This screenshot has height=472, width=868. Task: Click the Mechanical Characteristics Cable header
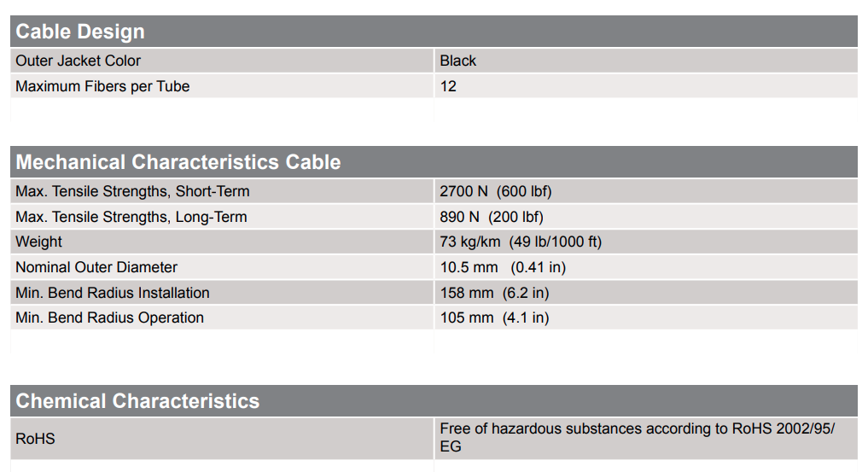point(178,162)
